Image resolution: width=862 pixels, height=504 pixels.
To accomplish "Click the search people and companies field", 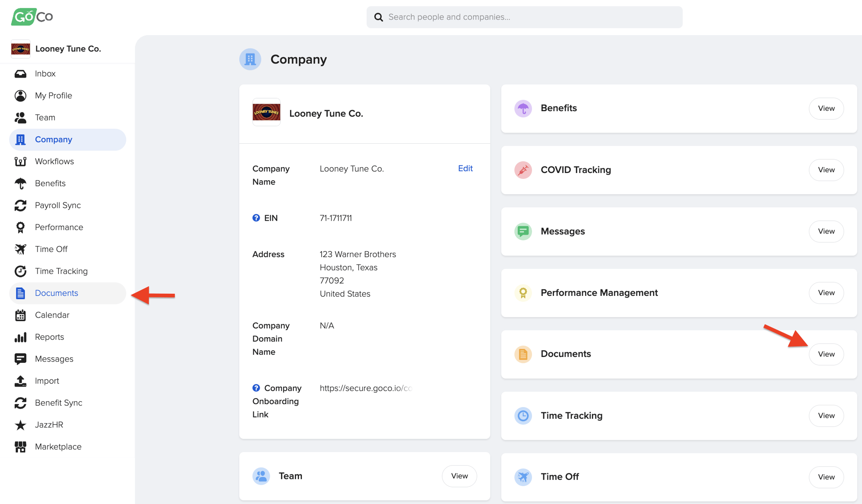I will pos(524,17).
